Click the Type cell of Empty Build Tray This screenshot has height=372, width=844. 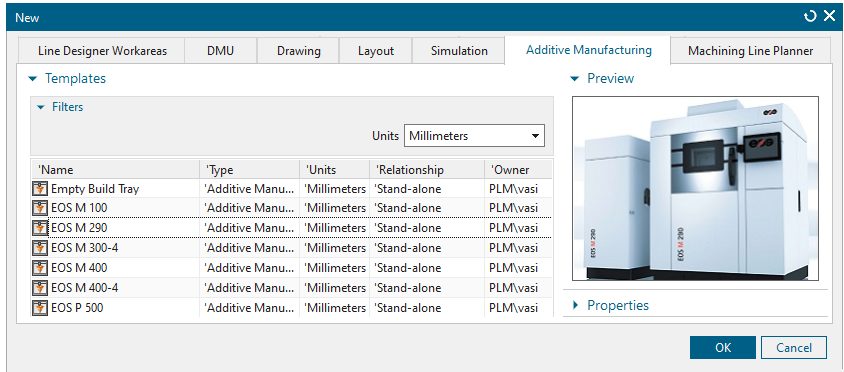point(250,189)
